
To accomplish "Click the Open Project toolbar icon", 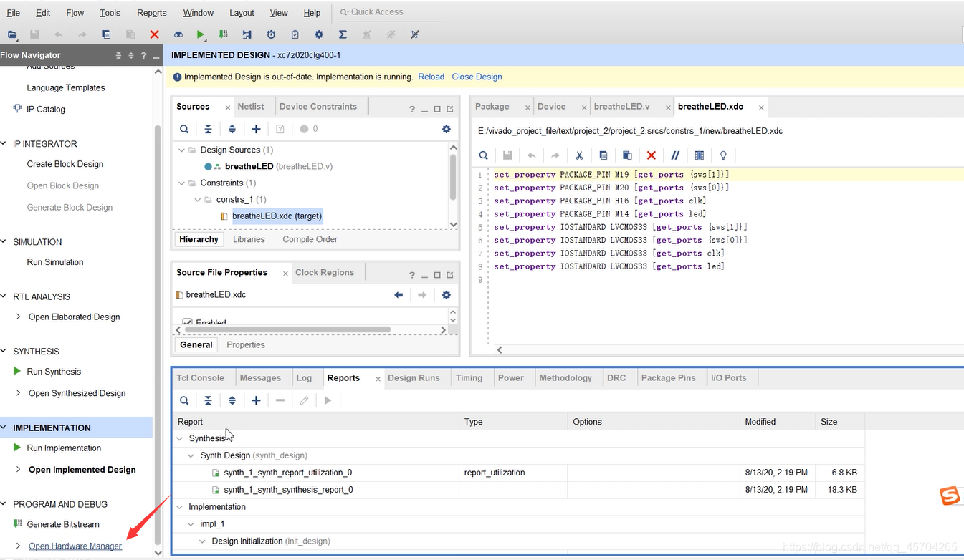I will click(x=12, y=34).
